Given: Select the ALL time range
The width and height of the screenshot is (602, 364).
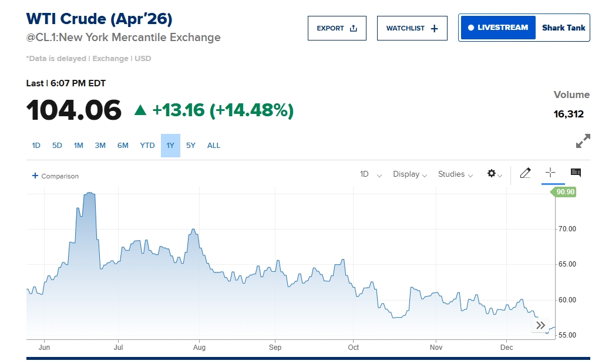Looking at the screenshot, I should coord(214,146).
